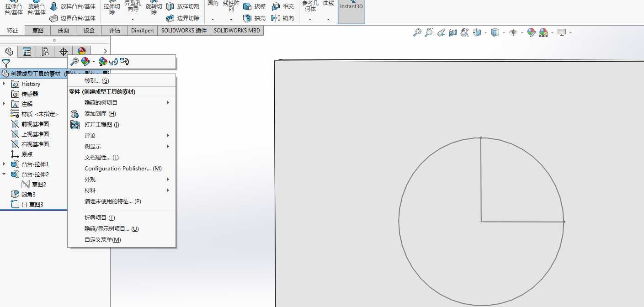Open 隐藏的树项目 submenu
The height and width of the screenshot is (307, 644).
pos(122,103)
